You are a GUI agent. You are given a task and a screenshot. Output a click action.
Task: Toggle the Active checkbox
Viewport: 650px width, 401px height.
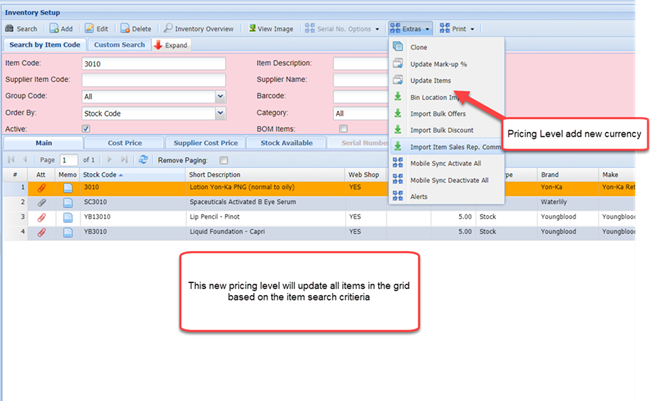point(86,129)
